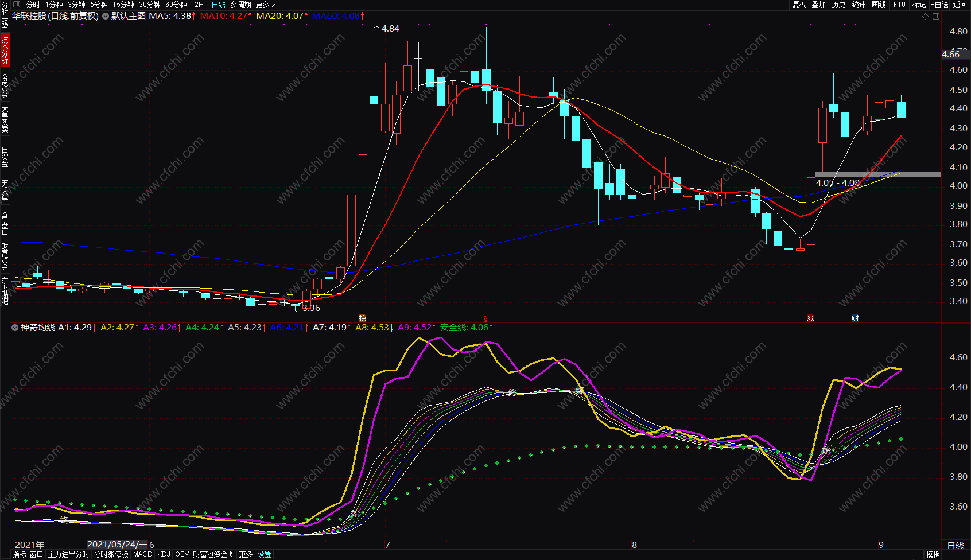
Task: Click the 返回 back button
Action: coord(960,5)
